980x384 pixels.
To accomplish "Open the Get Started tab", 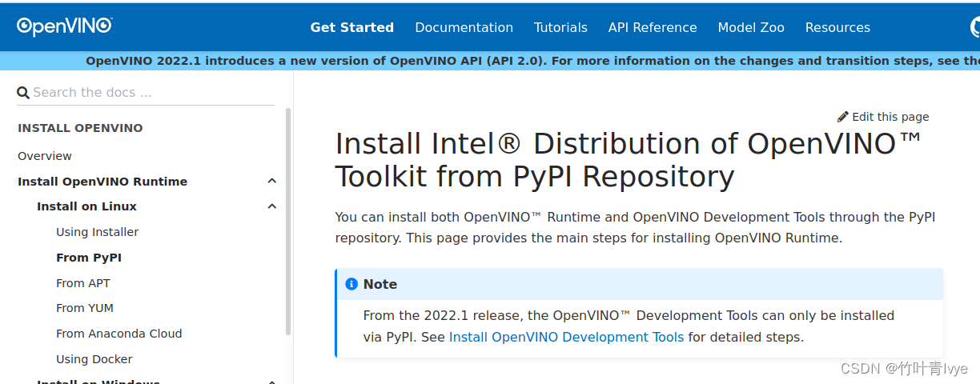I will point(352,27).
